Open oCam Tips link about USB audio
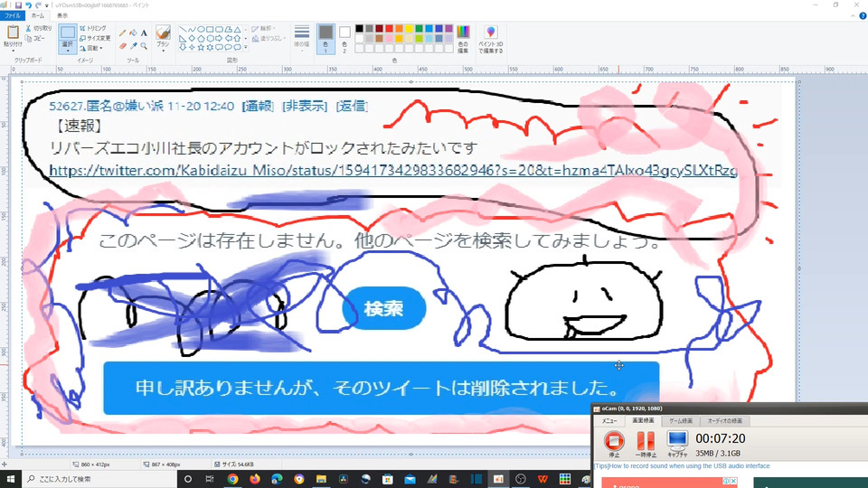 (x=682, y=466)
